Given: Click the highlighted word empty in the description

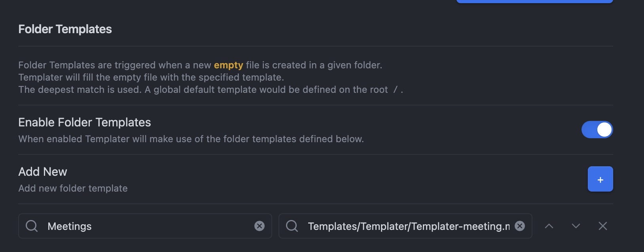Looking at the screenshot, I should [x=228, y=65].
